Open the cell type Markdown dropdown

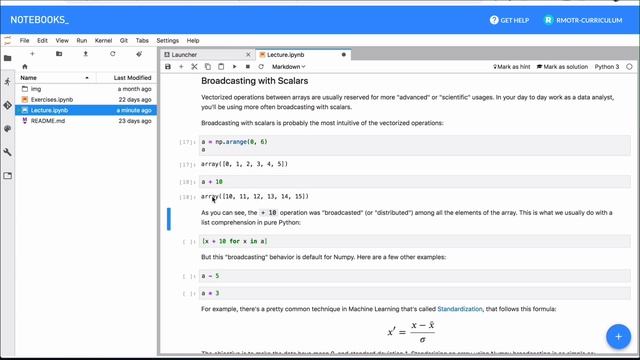pyautogui.click(x=289, y=67)
